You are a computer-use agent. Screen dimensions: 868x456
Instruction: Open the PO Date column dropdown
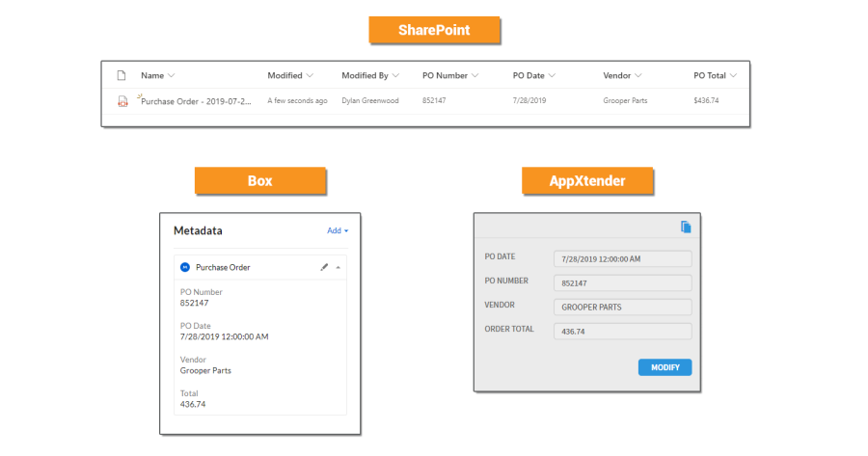[552, 75]
